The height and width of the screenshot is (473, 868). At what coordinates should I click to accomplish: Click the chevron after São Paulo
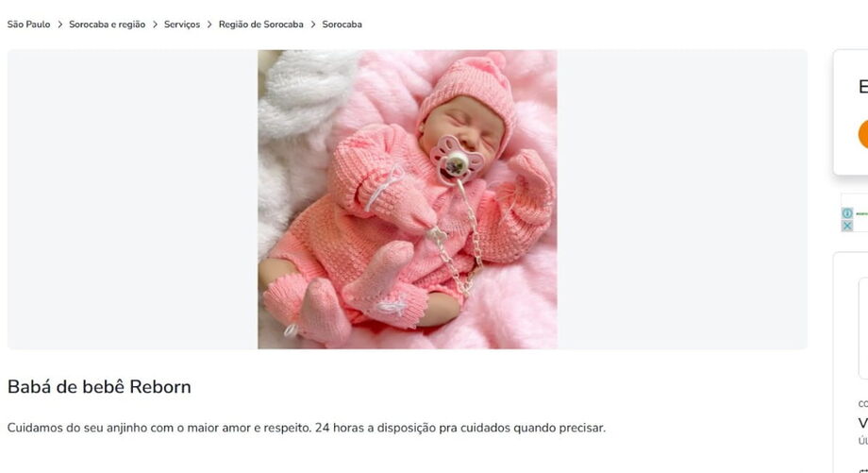click(x=59, y=25)
